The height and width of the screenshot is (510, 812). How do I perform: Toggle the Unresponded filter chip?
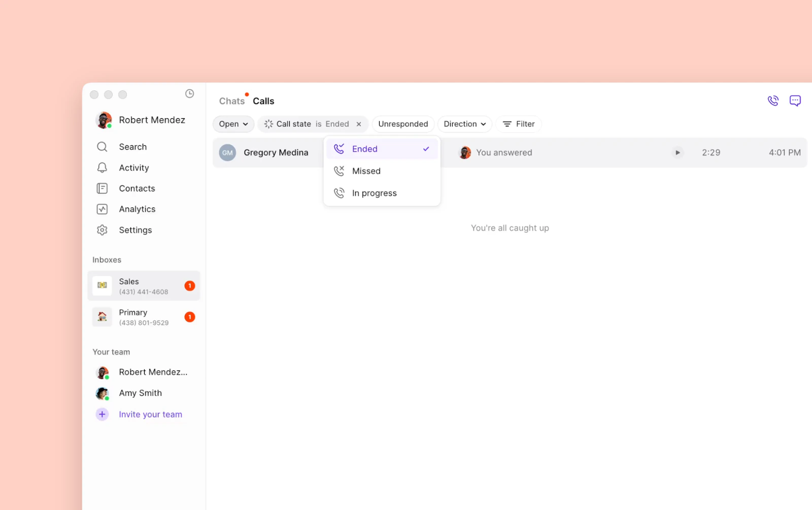pyautogui.click(x=402, y=124)
